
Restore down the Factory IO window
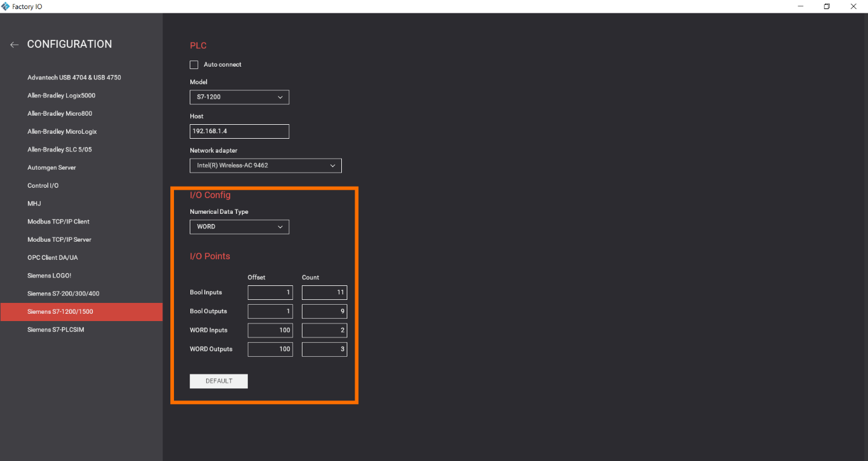click(827, 6)
